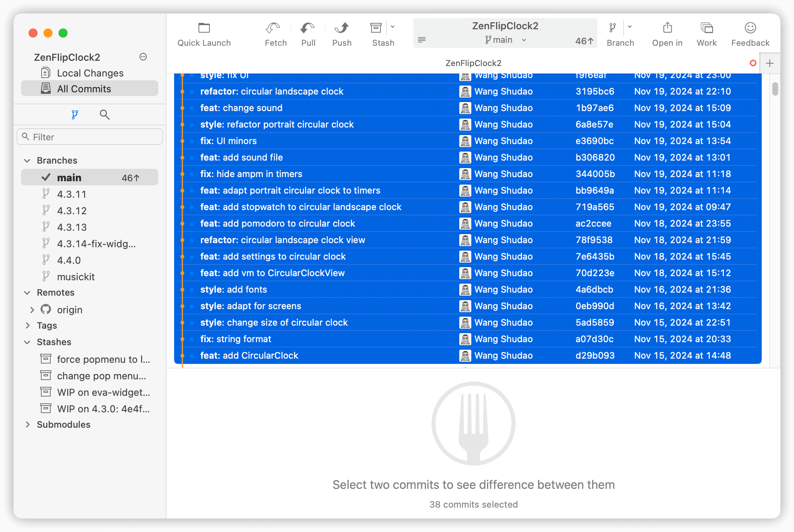Expand the origin remote
794x532 pixels.
32,310
